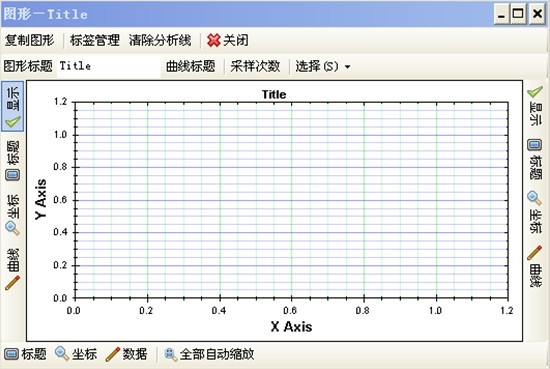Close window with title bar X
The height and width of the screenshot is (369, 550).
(x=537, y=14)
